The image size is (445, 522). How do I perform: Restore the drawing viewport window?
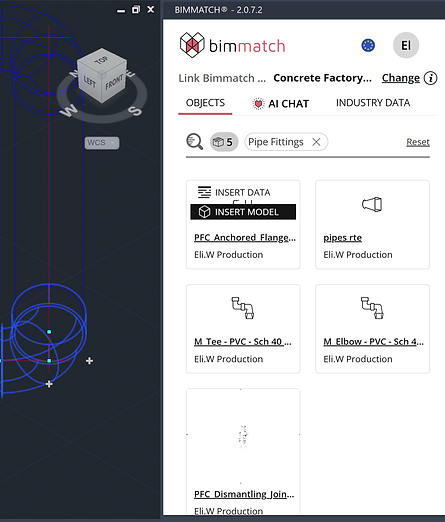point(136,10)
